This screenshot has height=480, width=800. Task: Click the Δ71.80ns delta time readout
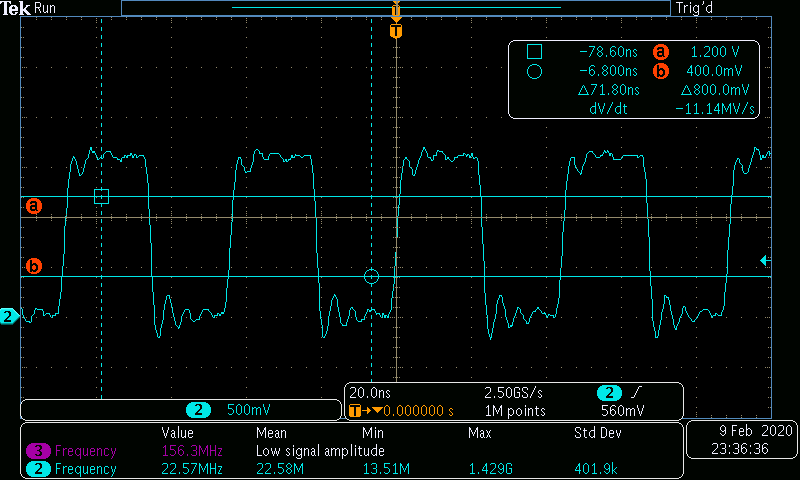click(608, 90)
